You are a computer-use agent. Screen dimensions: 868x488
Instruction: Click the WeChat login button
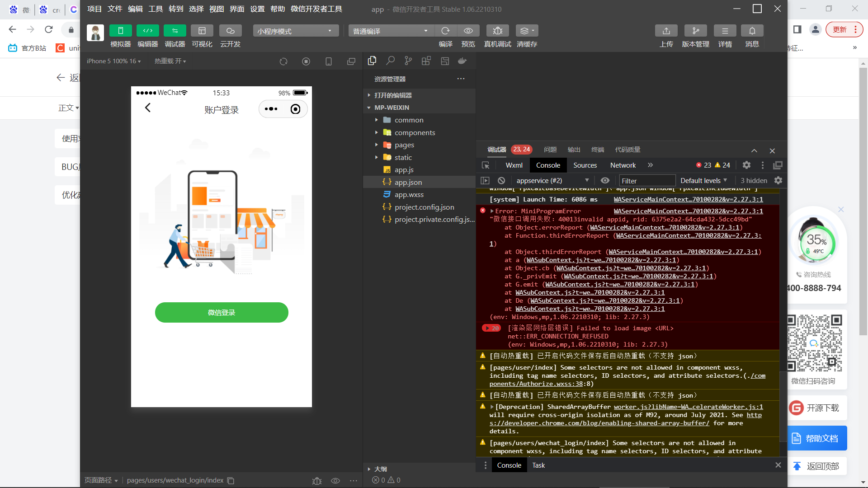coord(222,313)
